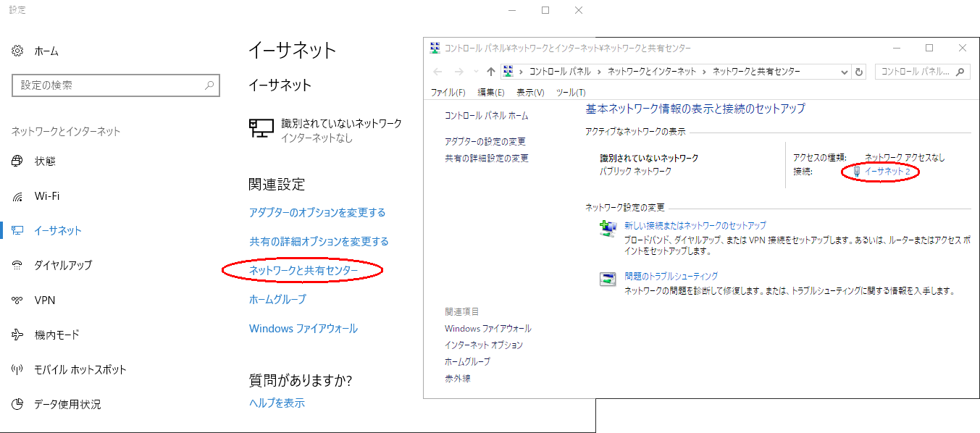980x433 pixels.
Task: Click the troubleshooting icon
Action: click(x=608, y=279)
